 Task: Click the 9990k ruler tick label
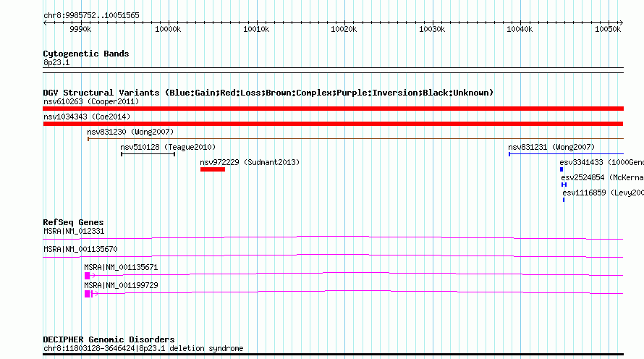coord(80,29)
